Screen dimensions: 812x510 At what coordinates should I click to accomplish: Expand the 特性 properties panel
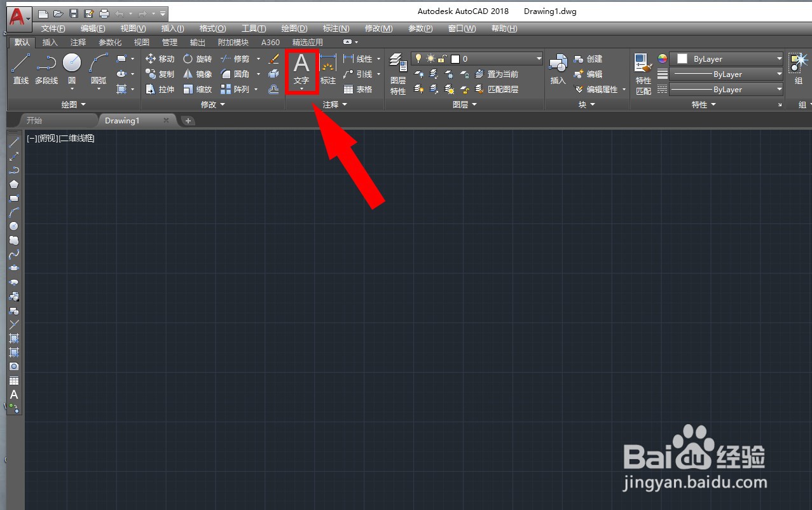704,104
